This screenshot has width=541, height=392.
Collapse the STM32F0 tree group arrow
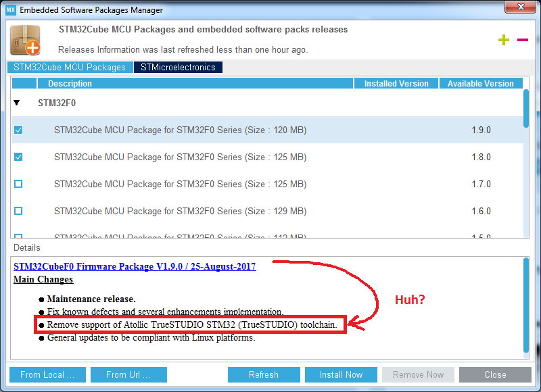click(x=16, y=103)
